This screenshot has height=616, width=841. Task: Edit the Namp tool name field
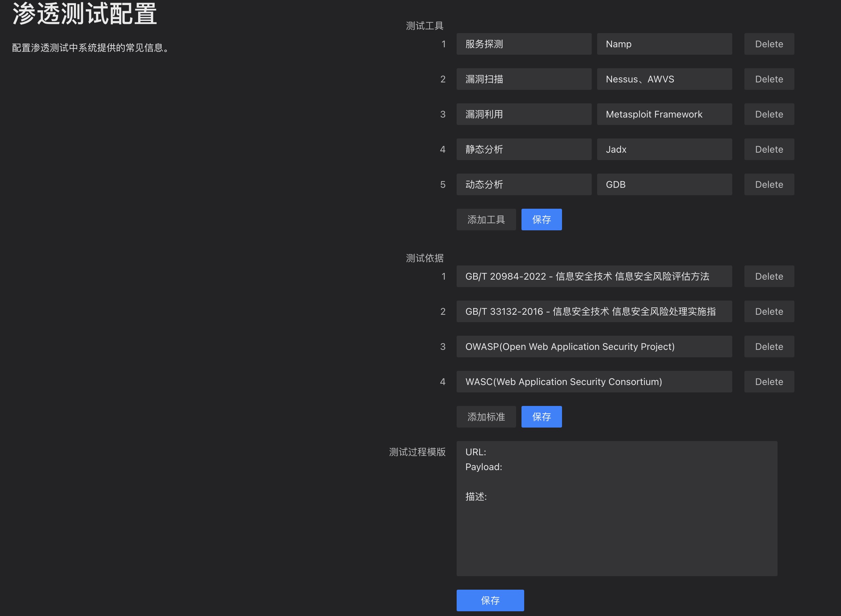[664, 44]
